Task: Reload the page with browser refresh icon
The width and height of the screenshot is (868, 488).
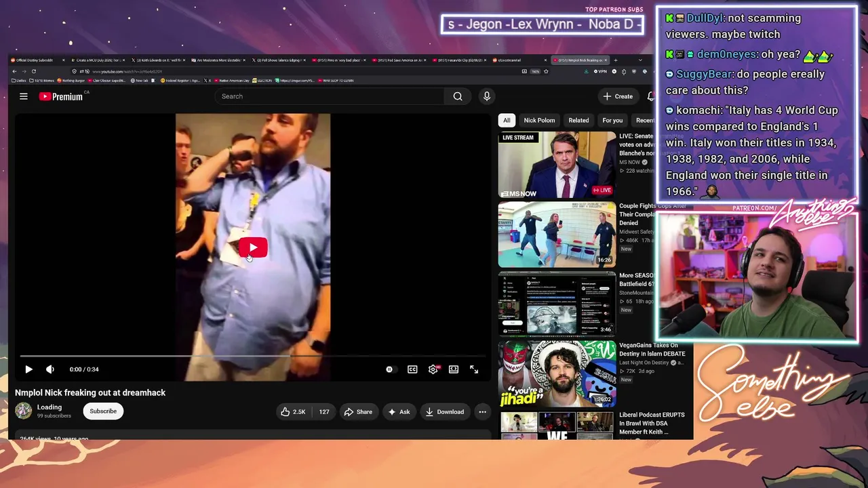Action: tap(33, 71)
